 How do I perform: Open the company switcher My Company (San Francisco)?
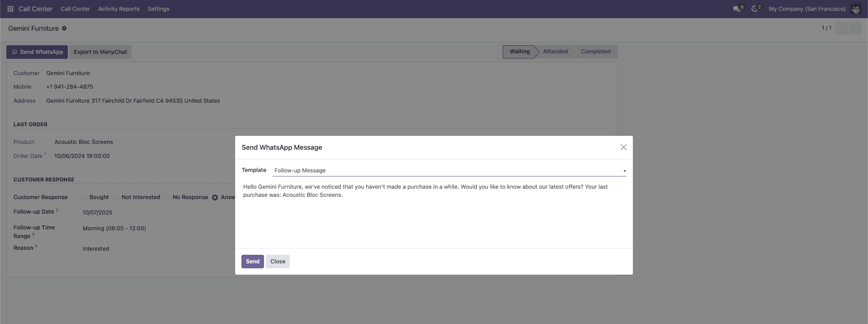[807, 9]
